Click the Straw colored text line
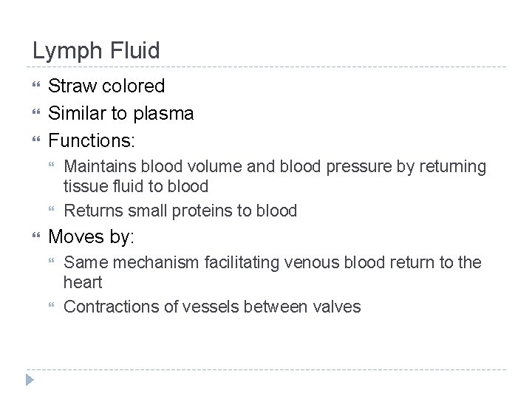The height and width of the screenshot is (399, 532). (x=106, y=86)
